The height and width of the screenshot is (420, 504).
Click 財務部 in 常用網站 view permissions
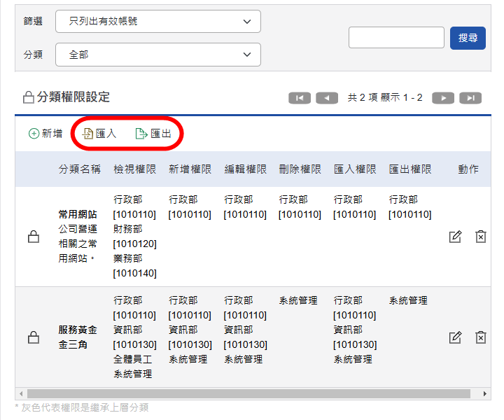pos(128,229)
